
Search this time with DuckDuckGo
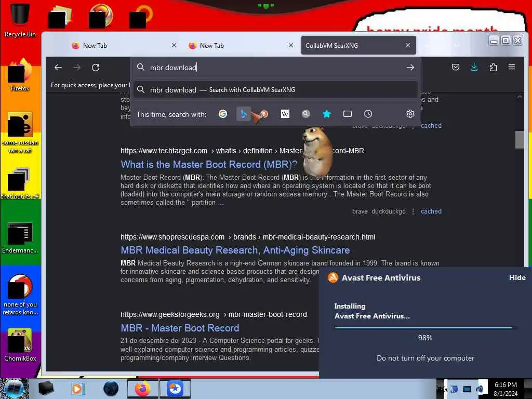tap(264, 114)
